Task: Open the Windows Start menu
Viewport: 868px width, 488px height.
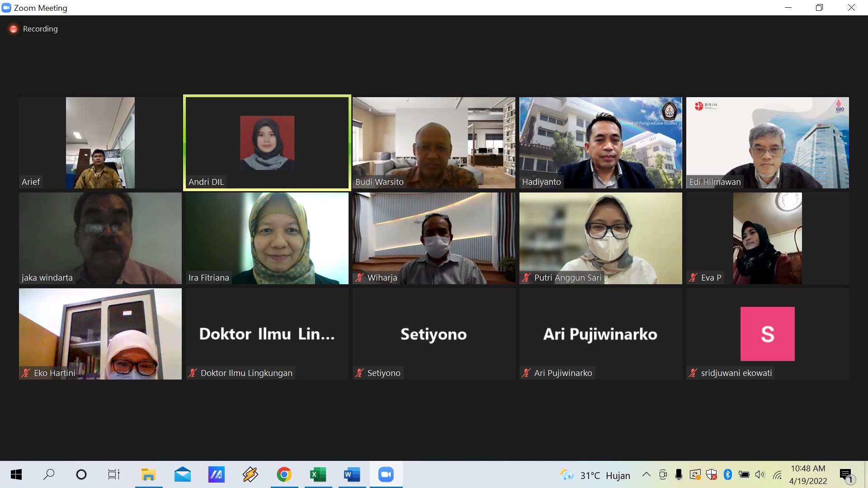Action: [16, 474]
